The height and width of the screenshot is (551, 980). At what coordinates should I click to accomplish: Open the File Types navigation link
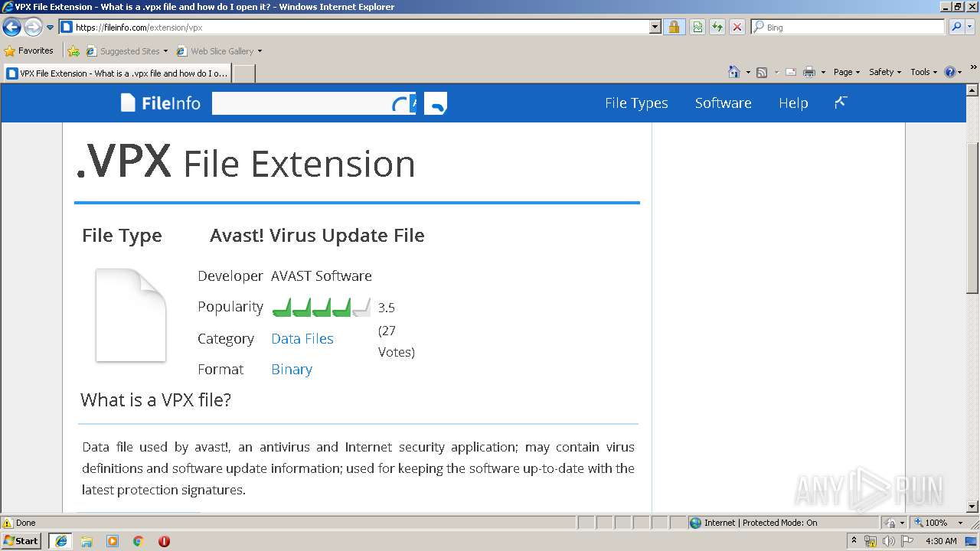coord(636,103)
